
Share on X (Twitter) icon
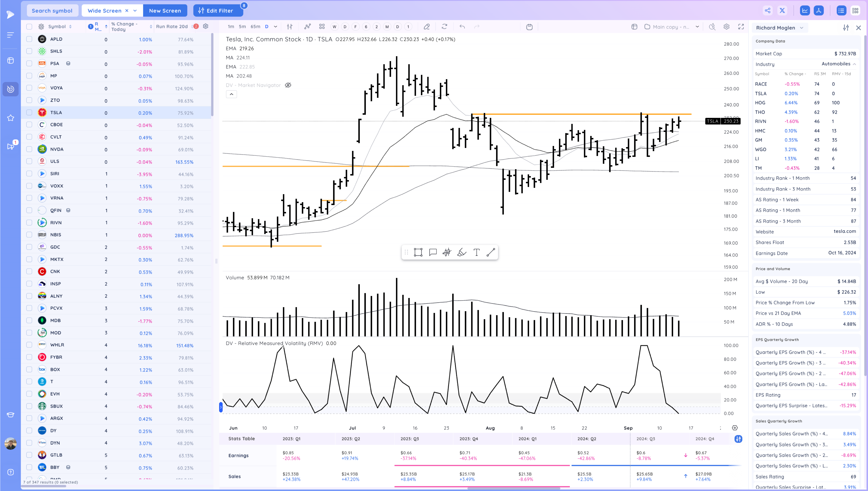tap(782, 10)
